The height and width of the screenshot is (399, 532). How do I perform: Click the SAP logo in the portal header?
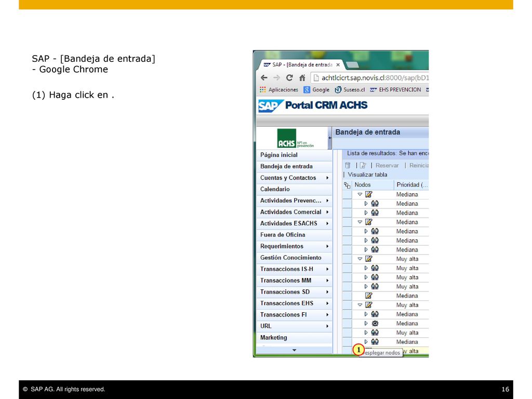[270, 105]
